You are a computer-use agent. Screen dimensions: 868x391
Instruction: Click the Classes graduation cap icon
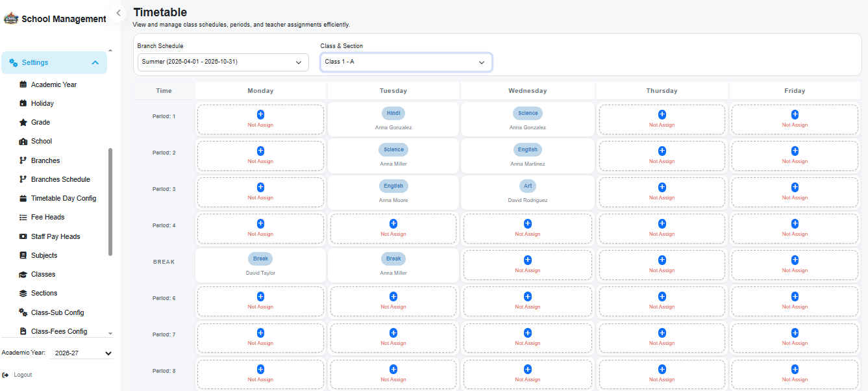click(23, 274)
